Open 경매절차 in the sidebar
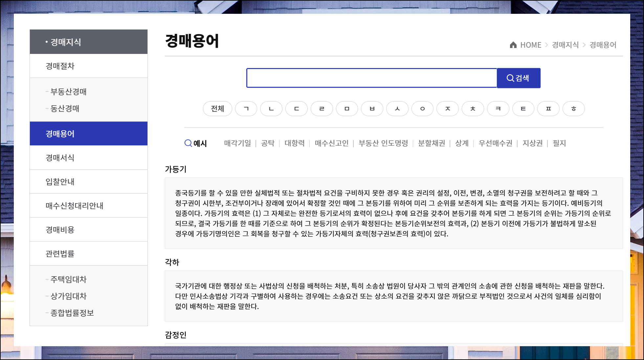This screenshot has height=360, width=644. pos(60,66)
